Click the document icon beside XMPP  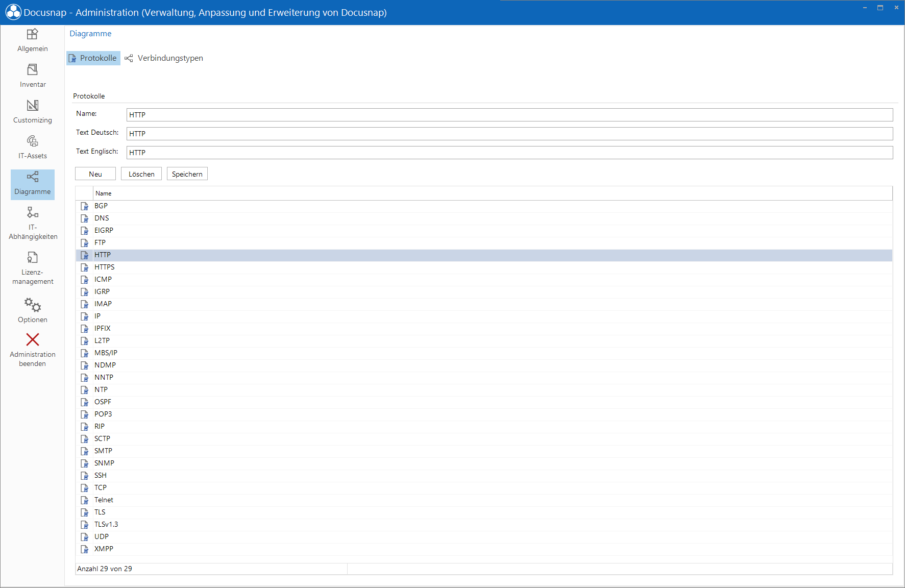(x=85, y=549)
